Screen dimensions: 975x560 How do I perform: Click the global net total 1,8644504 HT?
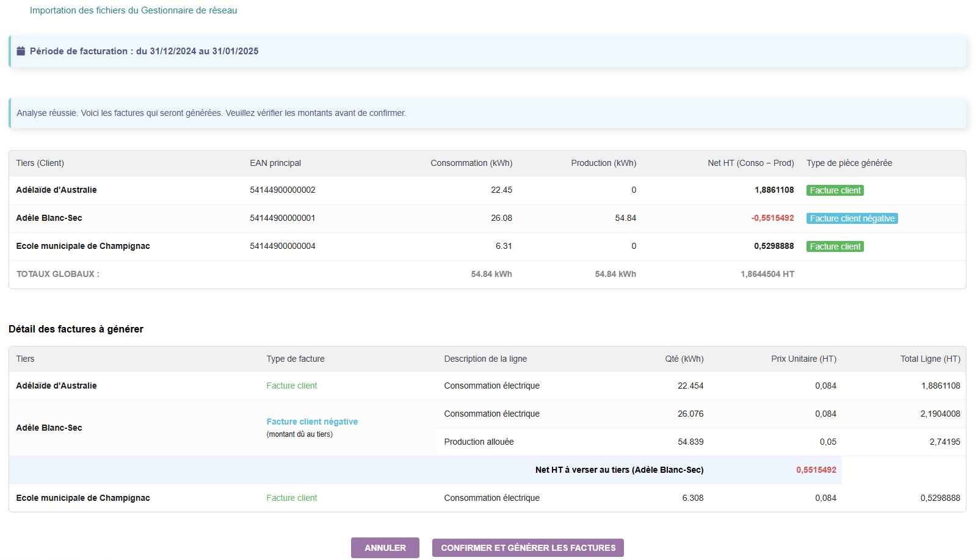click(767, 274)
